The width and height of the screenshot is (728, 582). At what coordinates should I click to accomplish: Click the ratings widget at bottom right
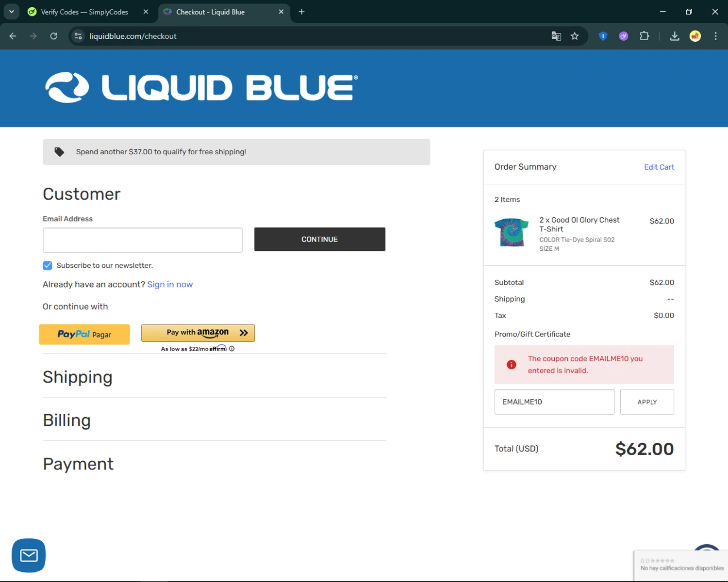coord(681,565)
